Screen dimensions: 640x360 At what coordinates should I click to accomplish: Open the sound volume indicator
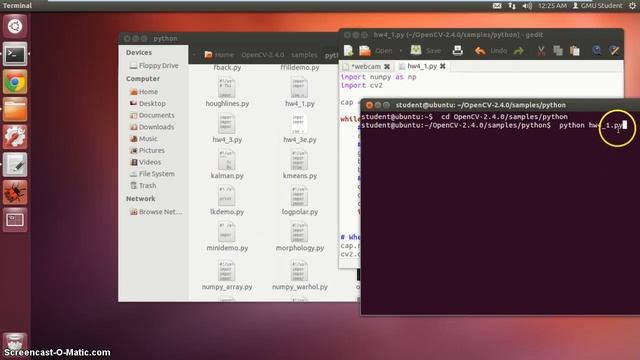coord(527,6)
